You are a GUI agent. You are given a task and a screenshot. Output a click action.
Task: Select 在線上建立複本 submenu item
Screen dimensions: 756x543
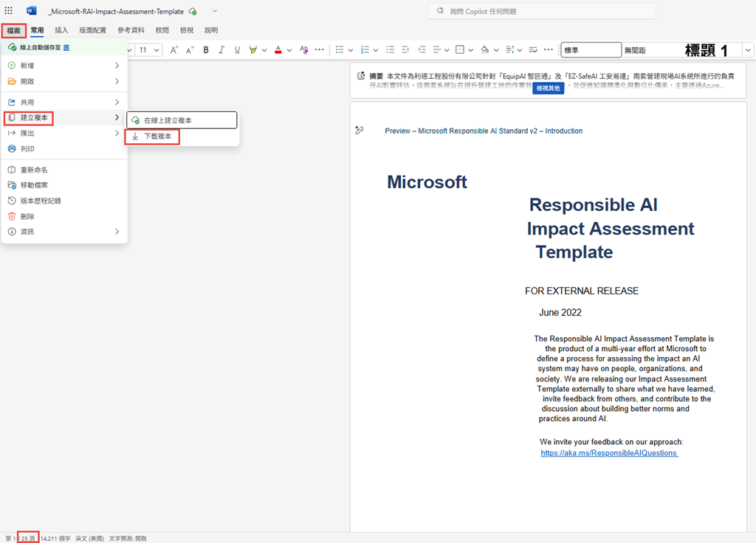[x=182, y=120]
